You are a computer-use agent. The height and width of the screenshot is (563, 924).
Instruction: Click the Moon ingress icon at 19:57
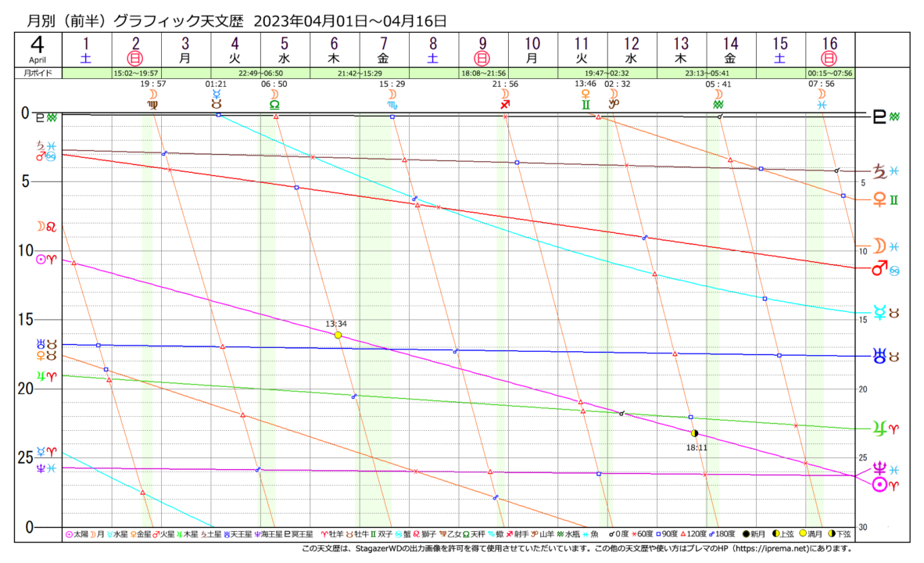pyautogui.click(x=152, y=98)
